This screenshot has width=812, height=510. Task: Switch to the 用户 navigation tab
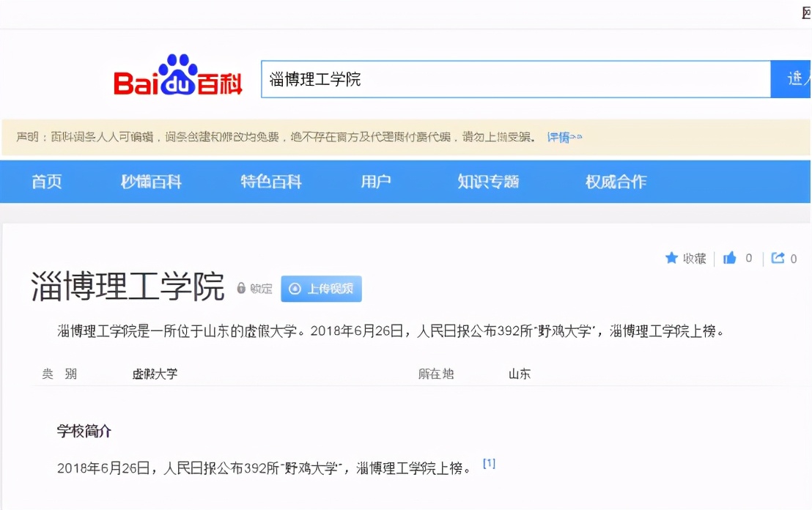(x=376, y=182)
